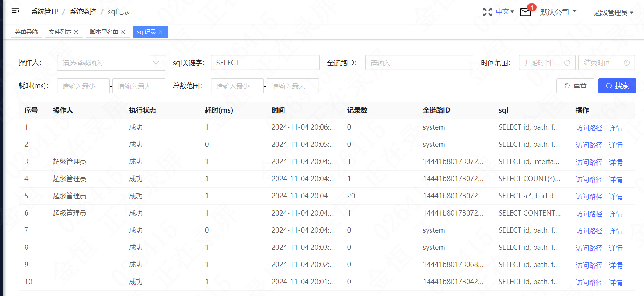Click sql cell 'SELECT a.*, b.id d_...'

530,196
